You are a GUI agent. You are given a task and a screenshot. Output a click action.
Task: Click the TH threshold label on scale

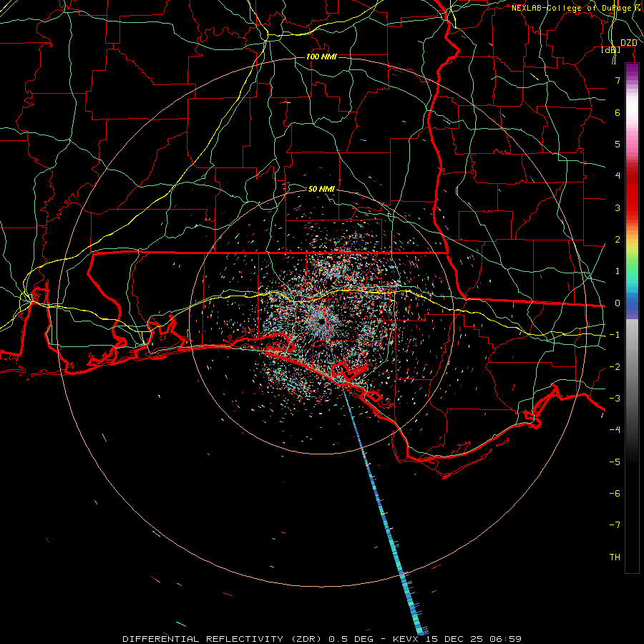615,557
